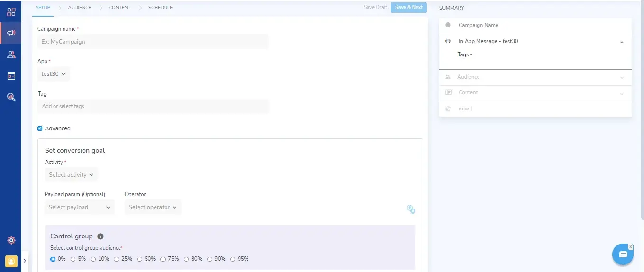Click the gray Campaign Name status dot
The height and width of the screenshot is (272, 644).
click(448, 25)
